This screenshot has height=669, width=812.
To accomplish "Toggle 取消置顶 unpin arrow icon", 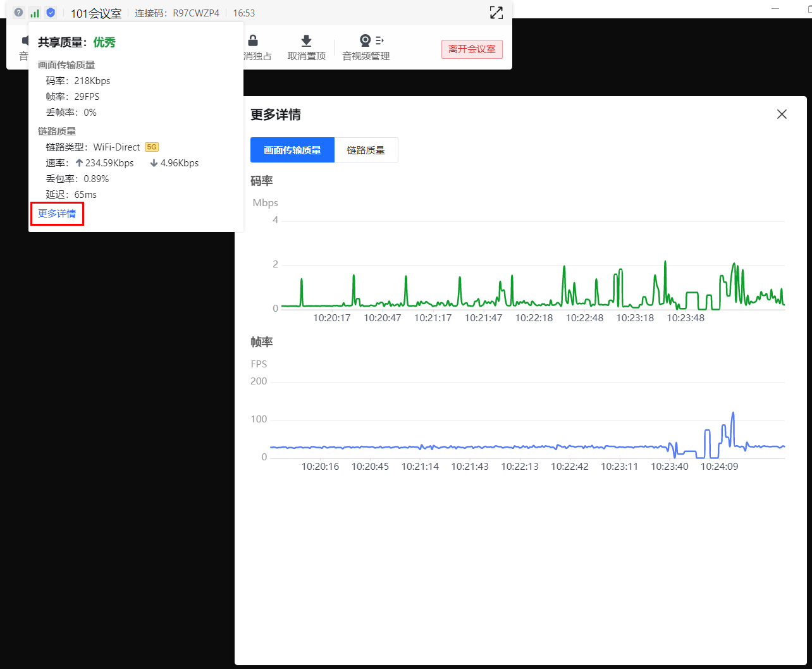I will pos(307,41).
